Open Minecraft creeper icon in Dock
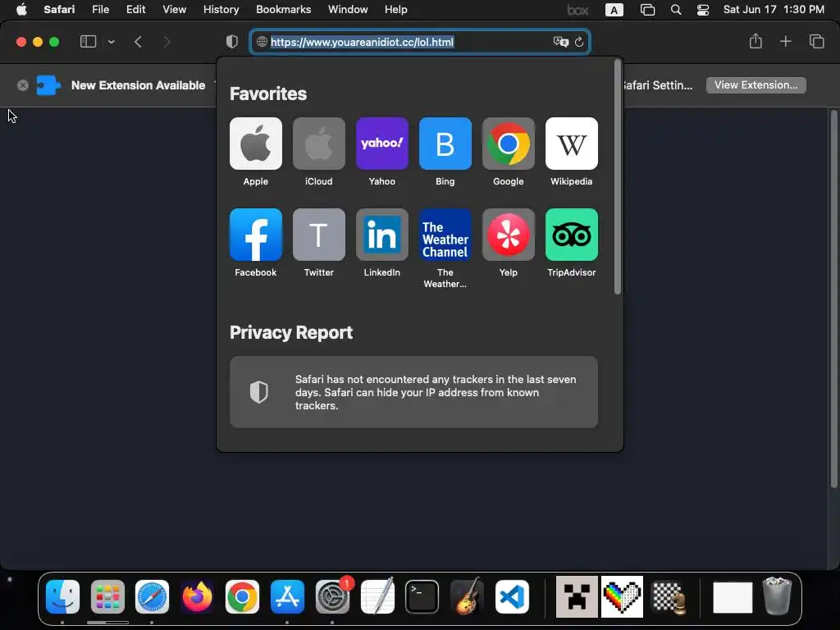 point(577,597)
